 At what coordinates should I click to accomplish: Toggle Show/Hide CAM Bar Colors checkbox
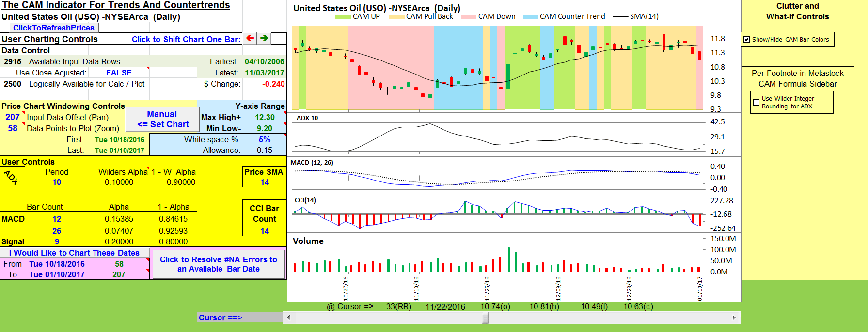(x=747, y=40)
